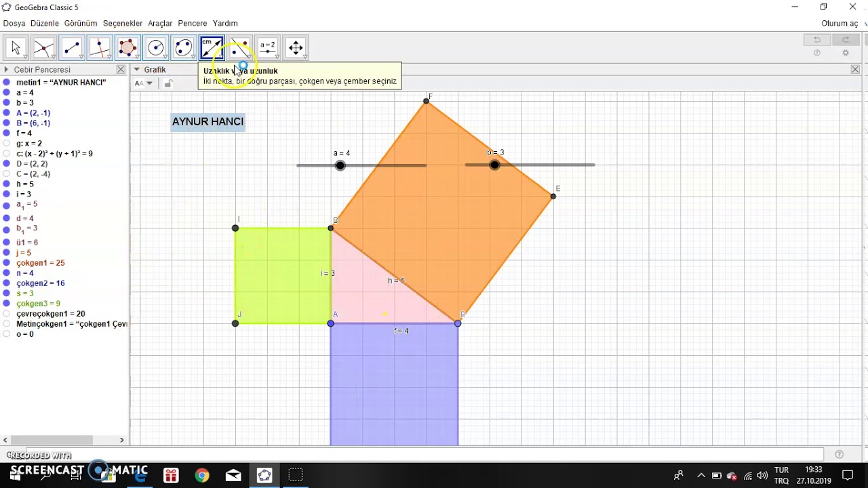This screenshot has height=488, width=868.
Task: Open the Seçenekler menu
Action: tap(123, 24)
